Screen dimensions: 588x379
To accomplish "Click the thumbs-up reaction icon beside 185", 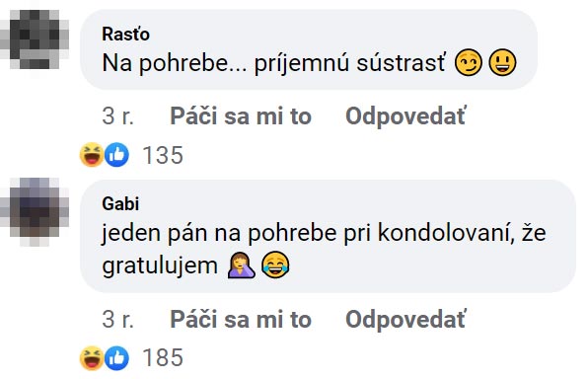I will (x=116, y=358).
